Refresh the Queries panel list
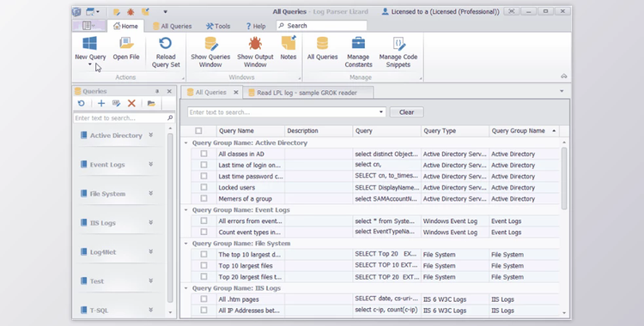 click(82, 104)
